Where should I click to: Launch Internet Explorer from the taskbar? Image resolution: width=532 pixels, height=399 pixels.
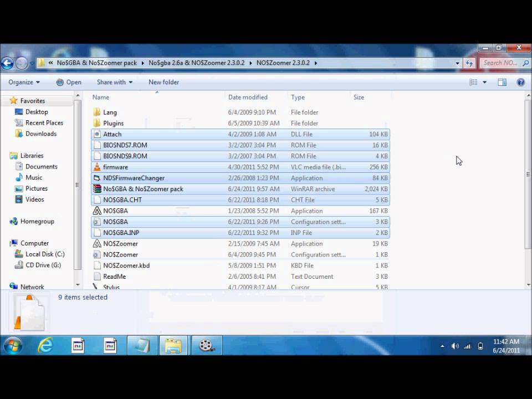(x=45, y=345)
